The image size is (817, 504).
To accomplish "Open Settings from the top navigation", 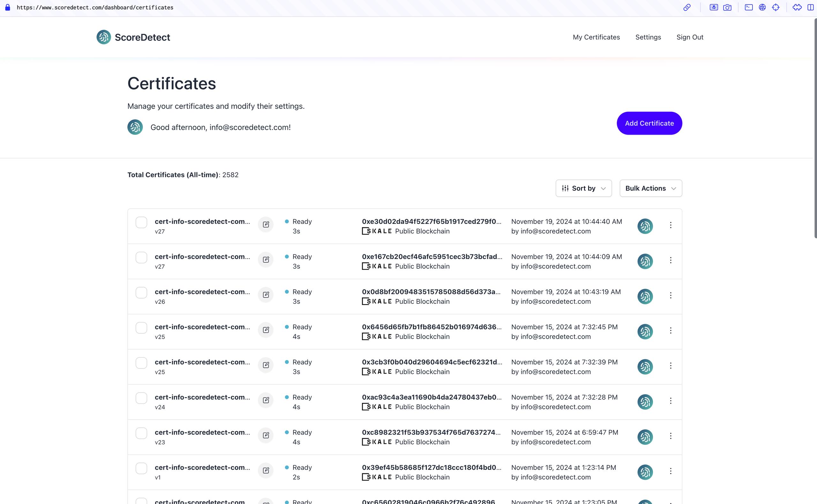I will (648, 37).
